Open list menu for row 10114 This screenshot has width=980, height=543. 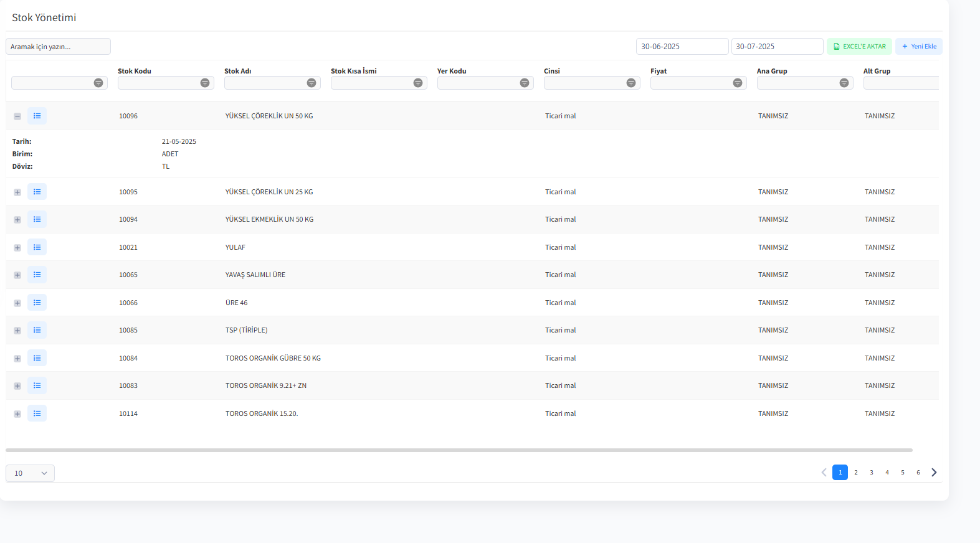pyautogui.click(x=37, y=413)
